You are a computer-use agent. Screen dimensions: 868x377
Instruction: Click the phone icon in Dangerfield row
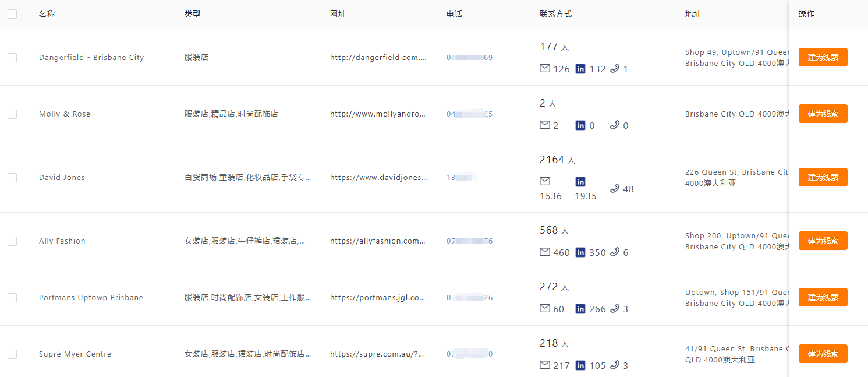(615, 69)
